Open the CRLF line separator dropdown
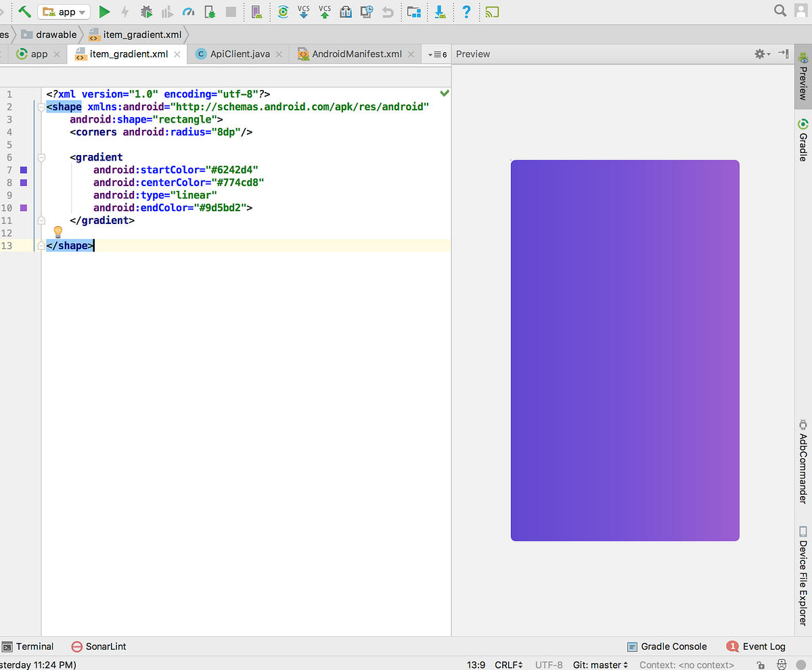The image size is (812, 670). [x=508, y=665]
